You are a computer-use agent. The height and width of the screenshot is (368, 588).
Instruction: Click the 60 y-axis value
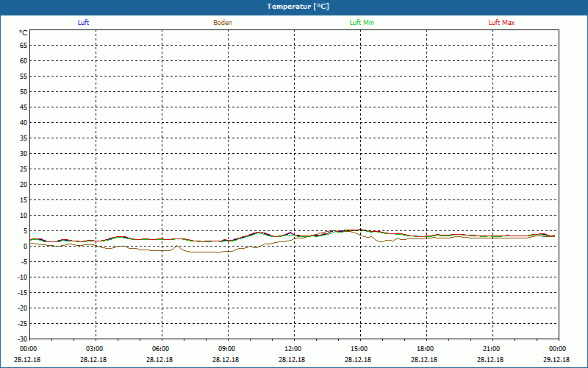[24, 61]
